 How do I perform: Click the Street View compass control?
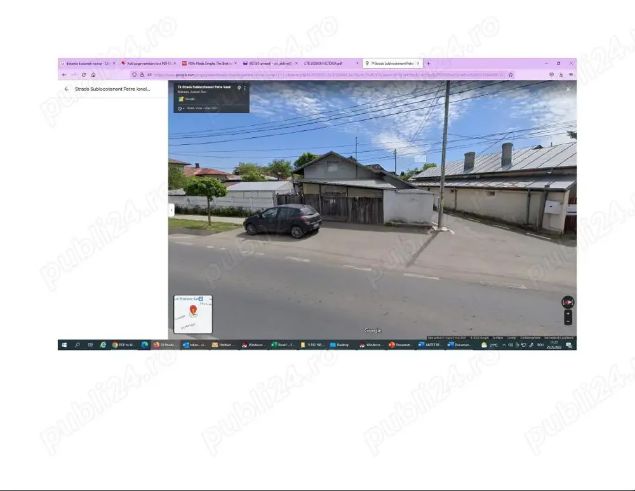tap(568, 302)
